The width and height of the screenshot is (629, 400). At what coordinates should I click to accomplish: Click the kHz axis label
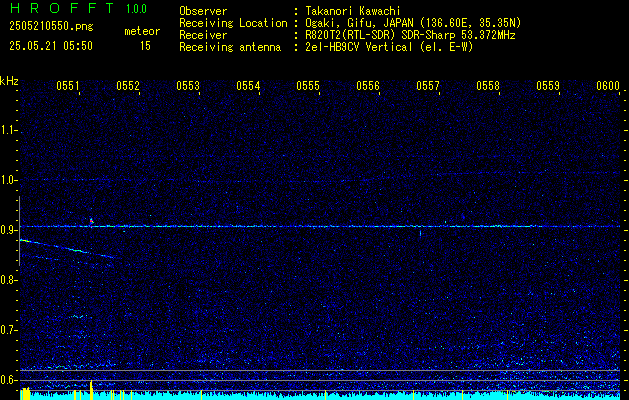click(9, 81)
